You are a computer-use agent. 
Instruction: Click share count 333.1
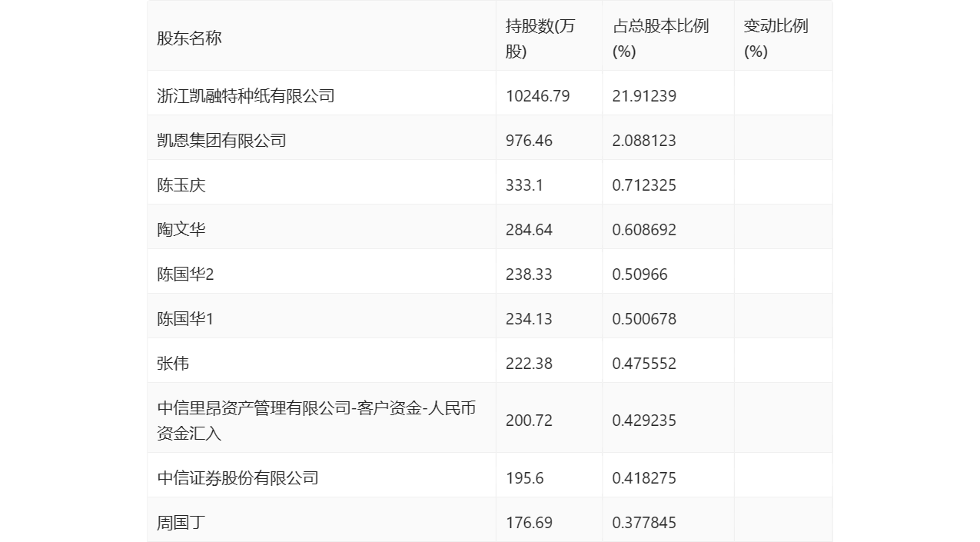[524, 185]
